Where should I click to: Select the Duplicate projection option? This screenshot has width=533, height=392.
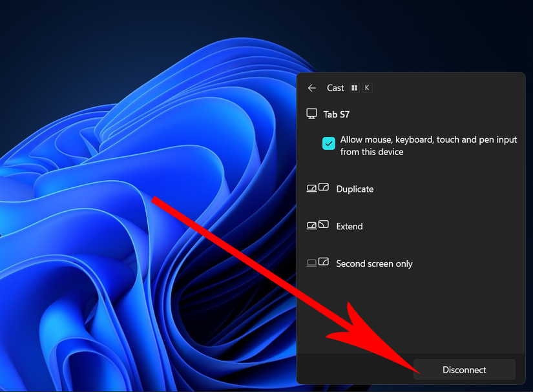coord(411,189)
